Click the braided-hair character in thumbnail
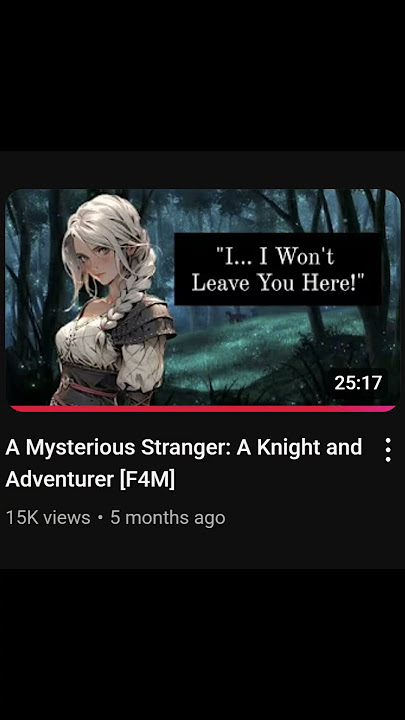 pos(114,299)
